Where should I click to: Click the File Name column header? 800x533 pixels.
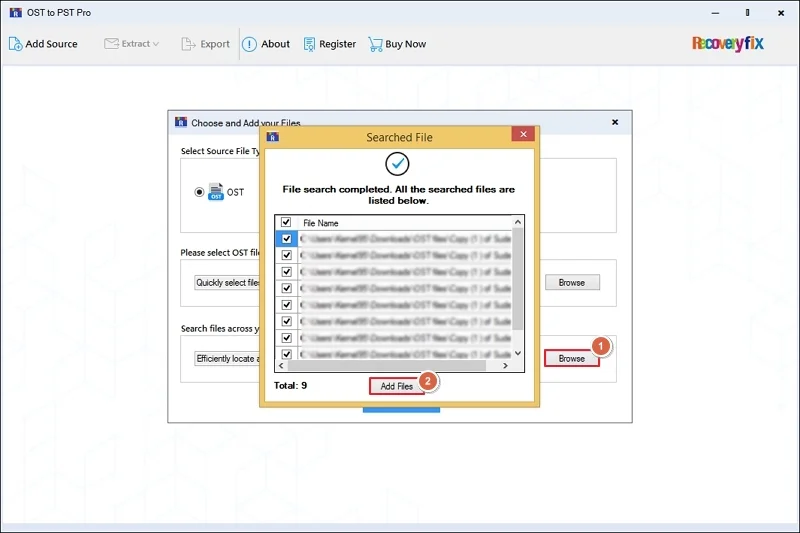(320, 223)
